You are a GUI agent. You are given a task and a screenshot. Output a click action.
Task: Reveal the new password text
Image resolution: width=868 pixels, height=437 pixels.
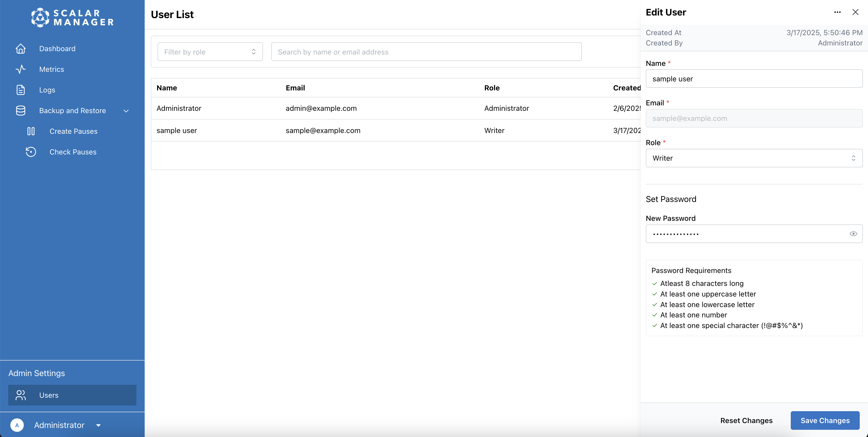pos(853,233)
